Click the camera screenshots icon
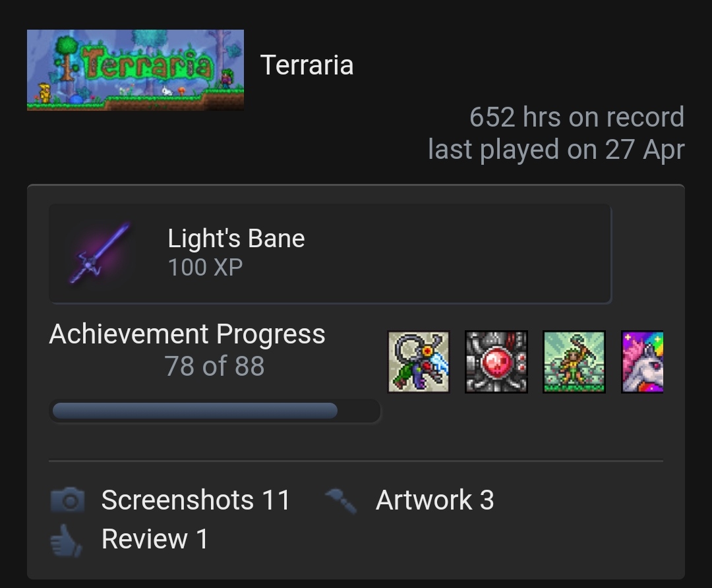The width and height of the screenshot is (712, 588). [67, 500]
